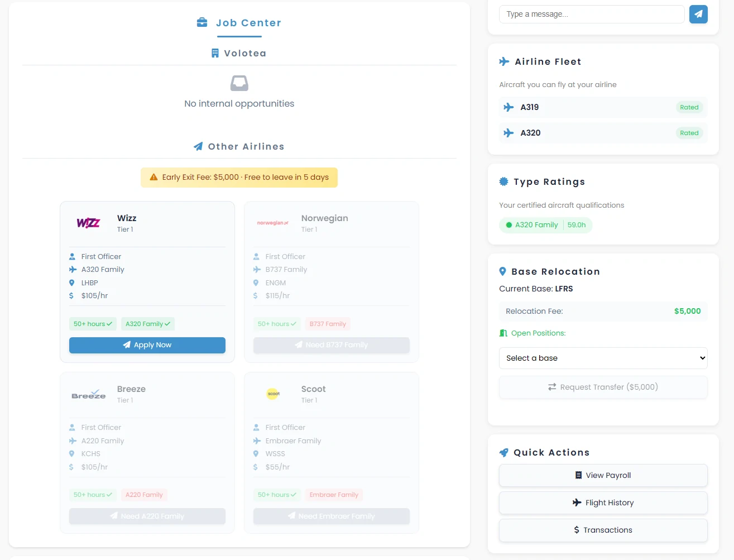Click the $115/hr pay rate on Norwegian
The image size is (734, 560).
(x=277, y=296)
